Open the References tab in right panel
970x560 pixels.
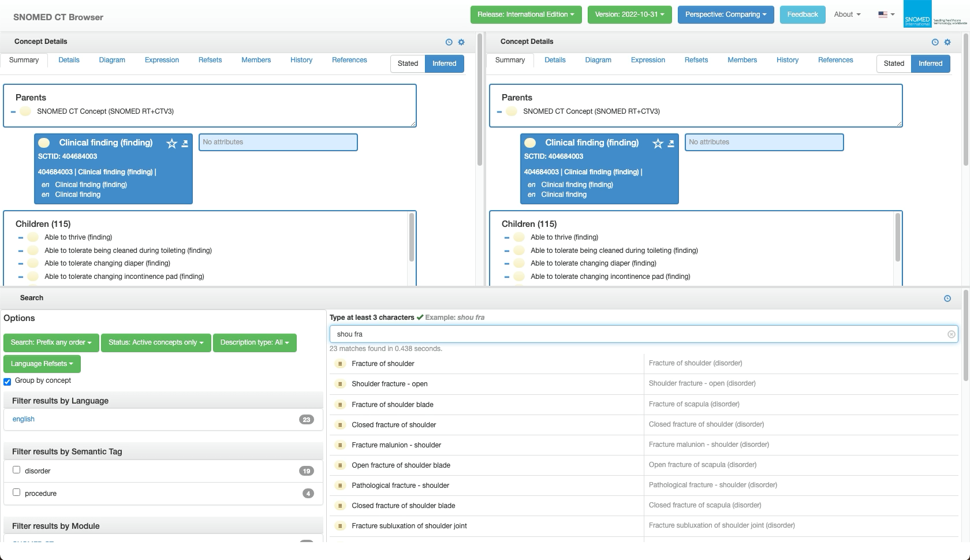[835, 60]
